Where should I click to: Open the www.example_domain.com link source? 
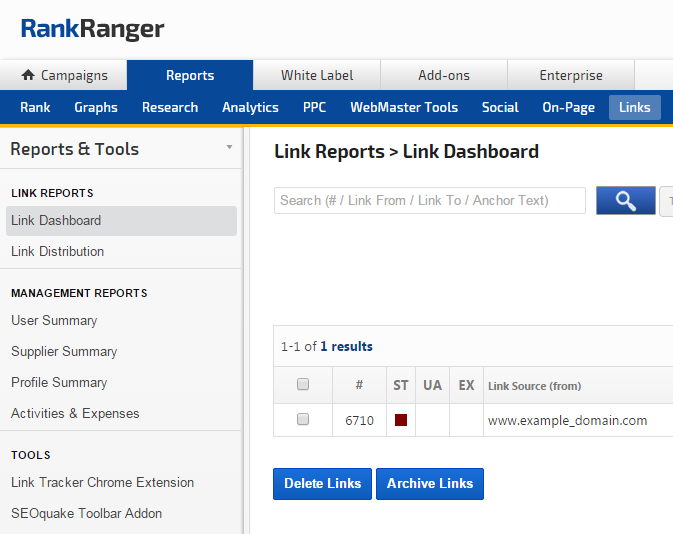point(567,421)
